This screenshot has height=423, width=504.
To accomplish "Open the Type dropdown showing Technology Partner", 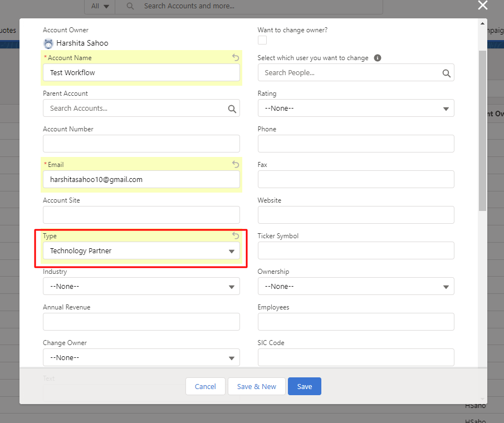I will coord(141,251).
